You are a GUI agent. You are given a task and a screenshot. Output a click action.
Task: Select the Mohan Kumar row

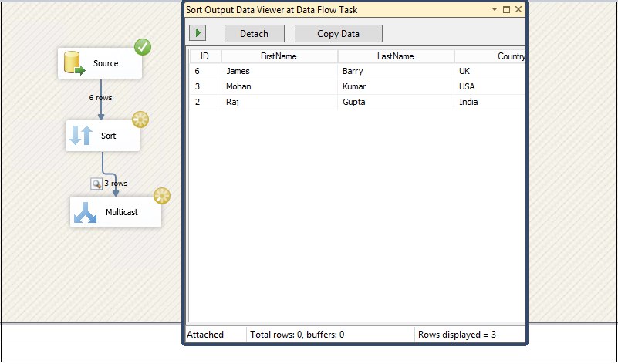point(357,86)
